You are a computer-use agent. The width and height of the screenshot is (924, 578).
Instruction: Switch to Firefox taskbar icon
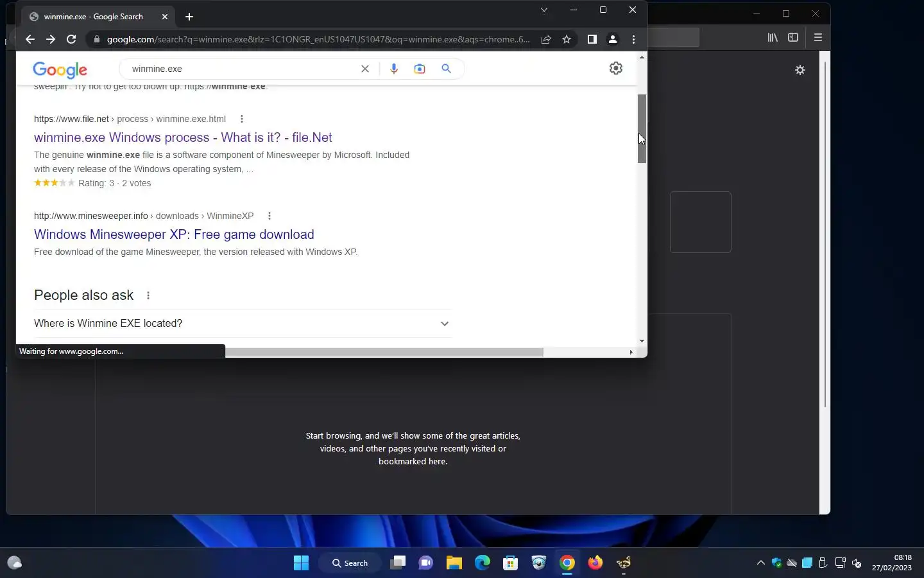click(x=595, y=563)
